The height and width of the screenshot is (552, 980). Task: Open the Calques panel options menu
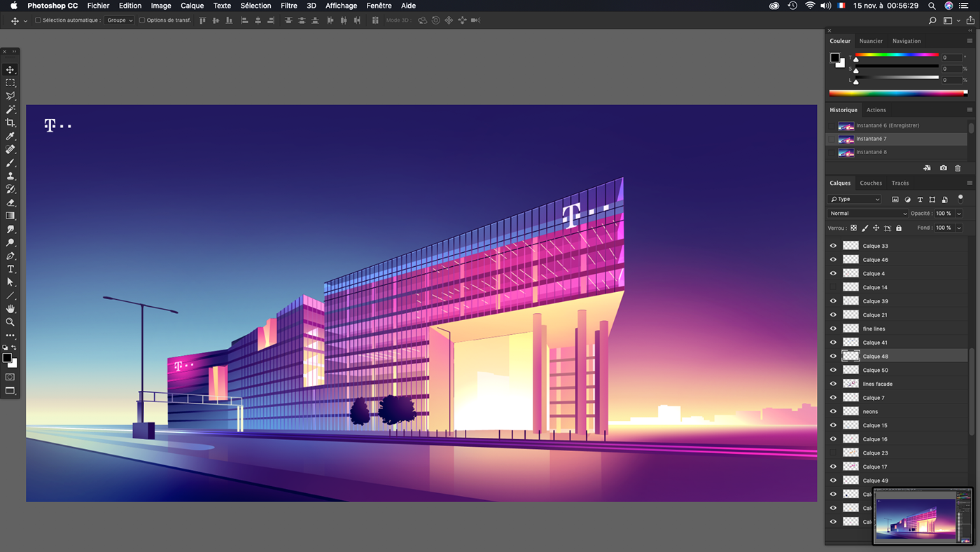pyautogui.click(x=969, y=183)
